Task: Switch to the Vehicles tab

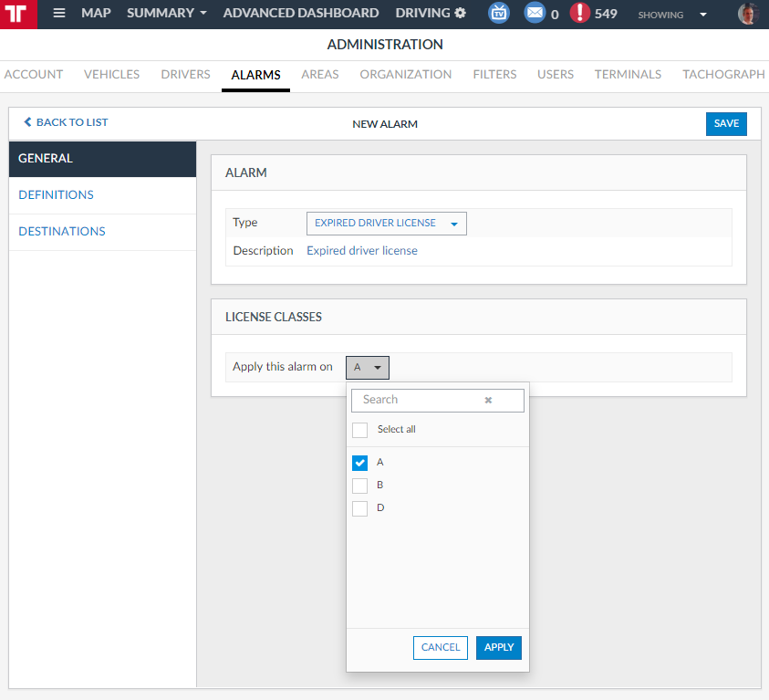Action: coord(111,75)
